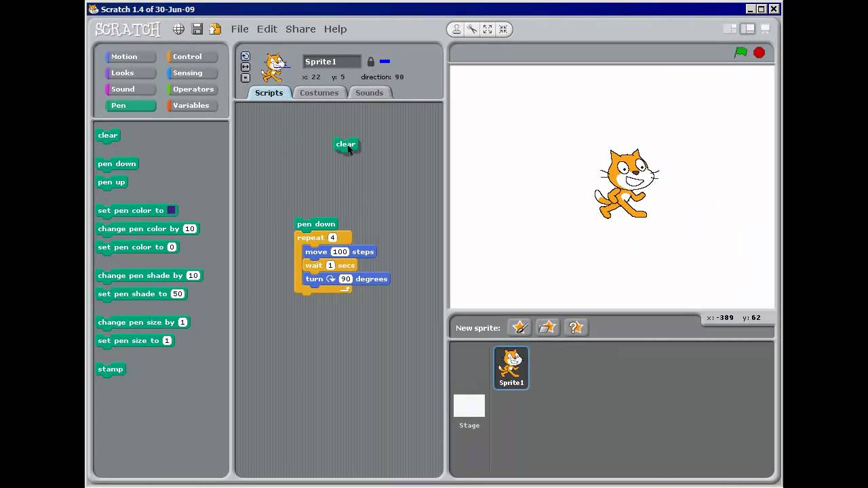Set rotation style to don't rotate

(x=245, y=78)
